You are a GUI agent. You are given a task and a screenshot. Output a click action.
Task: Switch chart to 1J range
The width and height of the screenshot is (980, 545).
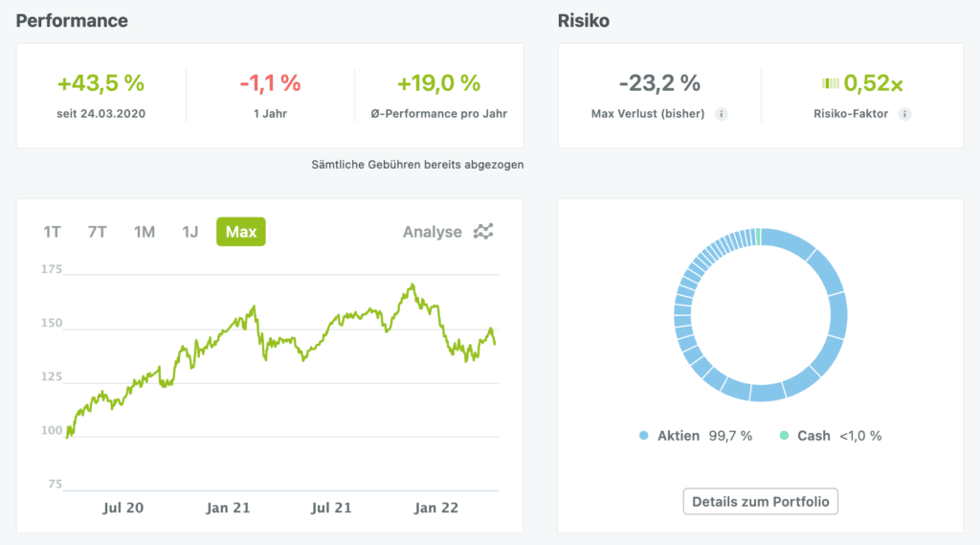click(190, 232)
